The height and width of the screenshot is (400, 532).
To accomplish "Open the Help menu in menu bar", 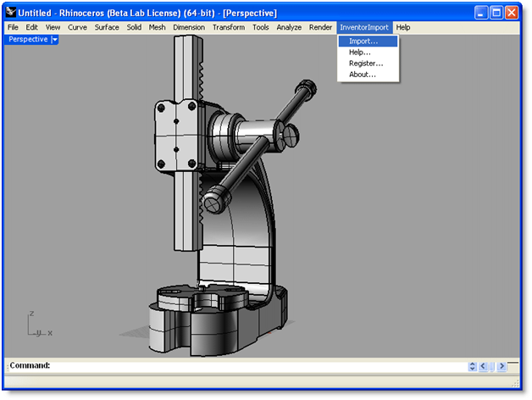I will pos(403,27).
